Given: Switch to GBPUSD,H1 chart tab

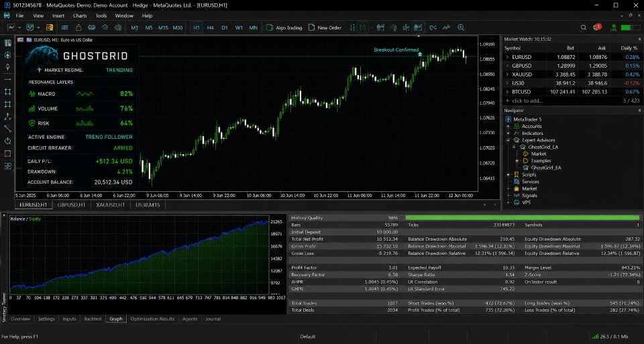Looking at the screenshot, I should (x=71, y=205).
